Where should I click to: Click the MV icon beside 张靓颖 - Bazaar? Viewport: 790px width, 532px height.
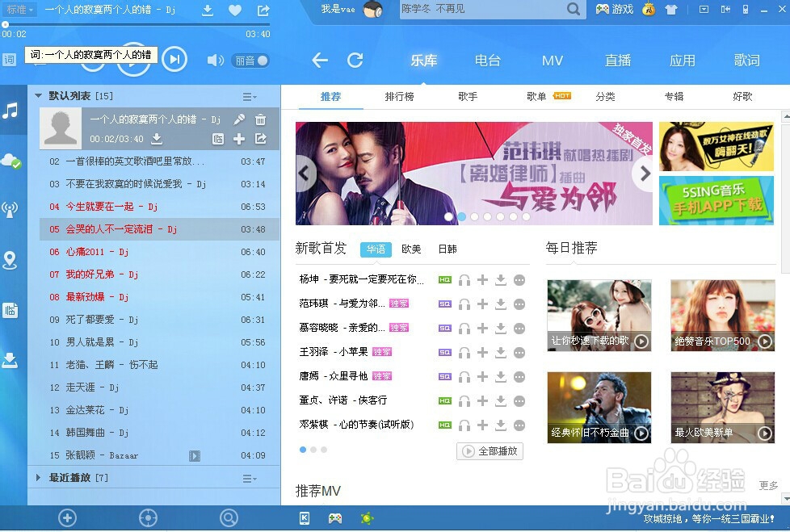click(195, 456)
